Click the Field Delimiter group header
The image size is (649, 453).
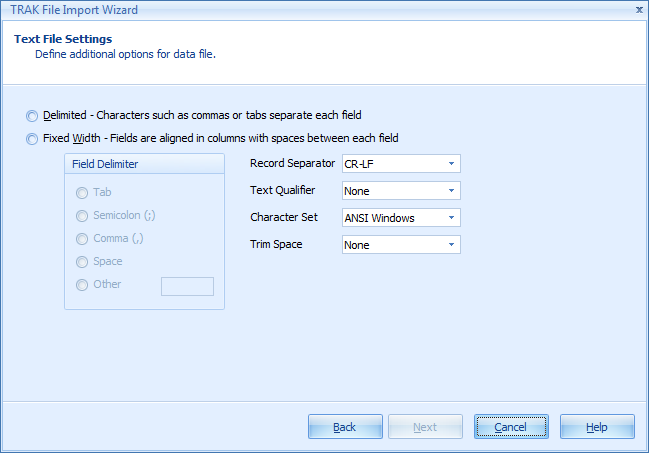(x=105, y=164)
